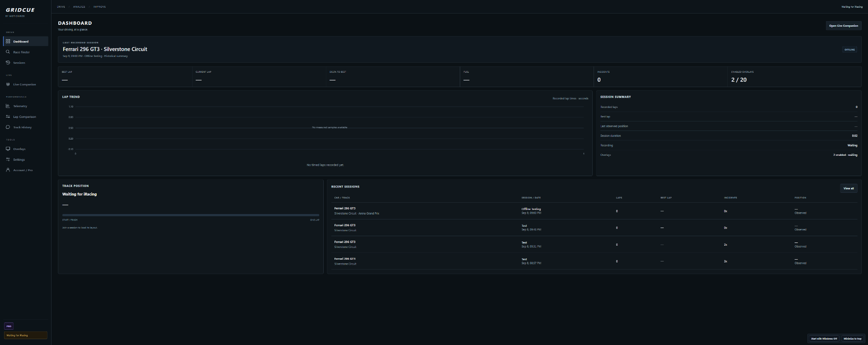Screen dimensions: 868x345
Task: Open the Offline Testing Sep 9 session row
Action: point(594,211)
